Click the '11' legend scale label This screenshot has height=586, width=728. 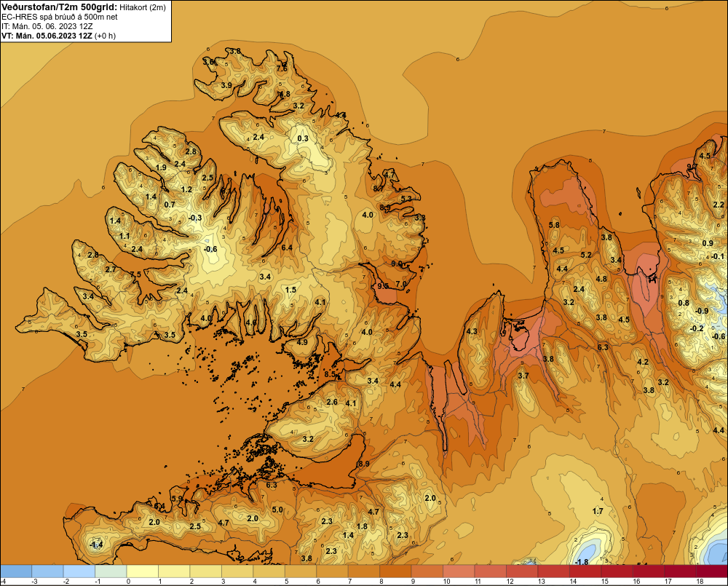tap(478, 582)
